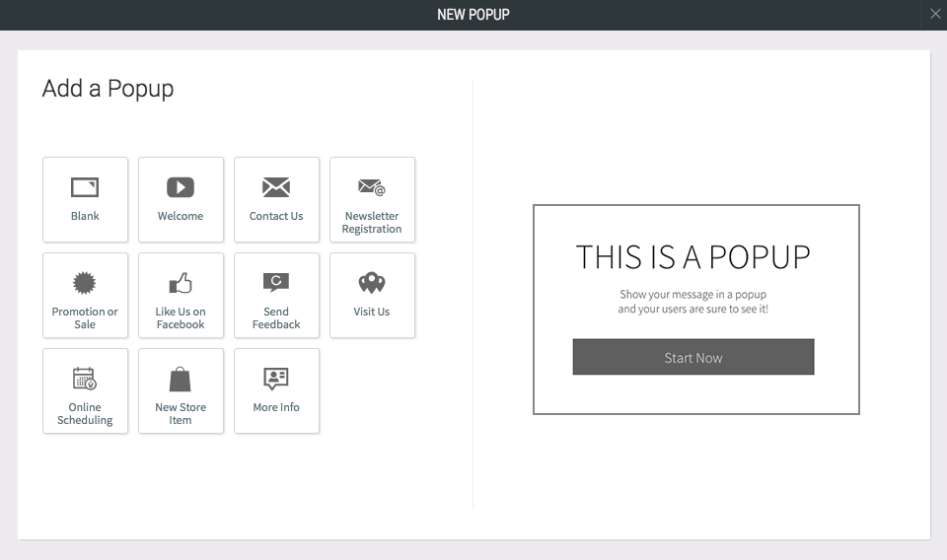Choose the Visit Us map pins icon
This screenshot has width=947, height=560.
click(x=372, y=282)
